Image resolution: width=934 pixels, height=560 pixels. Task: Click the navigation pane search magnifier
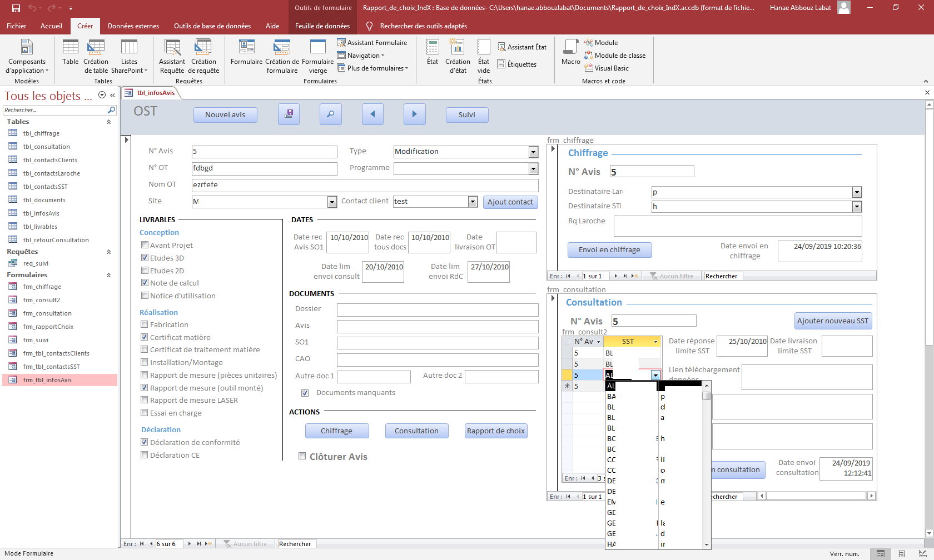coord(111,110)
